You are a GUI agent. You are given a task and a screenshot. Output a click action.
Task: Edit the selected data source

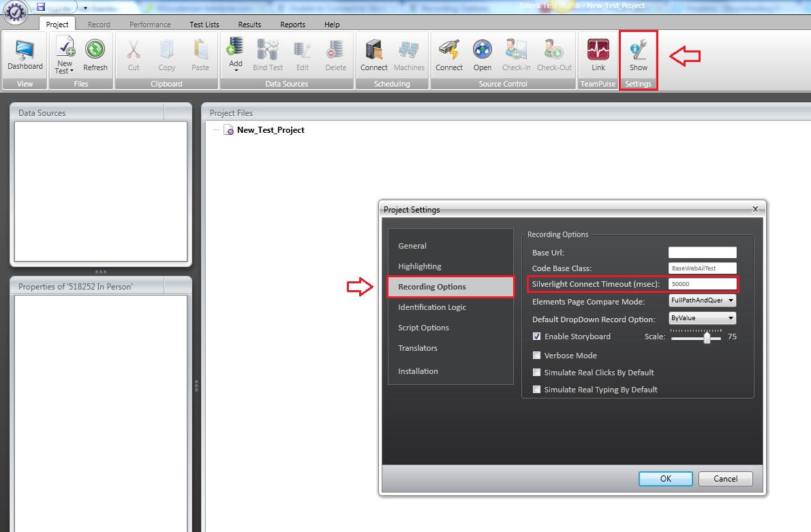[302, 54]
